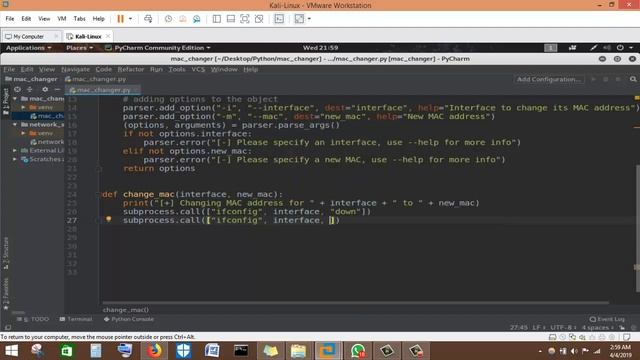Screen dimensions: 640x360
Task: Open the Kali Applications menu
Action: pyautogui.click(x=29, y=48)
